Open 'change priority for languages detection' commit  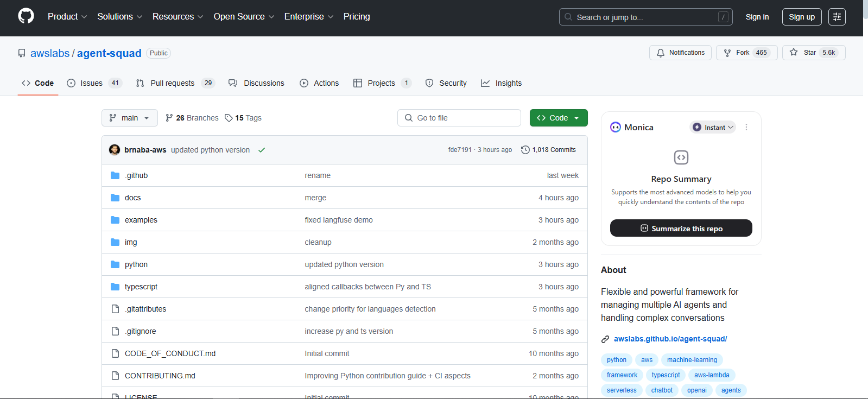(x=370, y=309)
